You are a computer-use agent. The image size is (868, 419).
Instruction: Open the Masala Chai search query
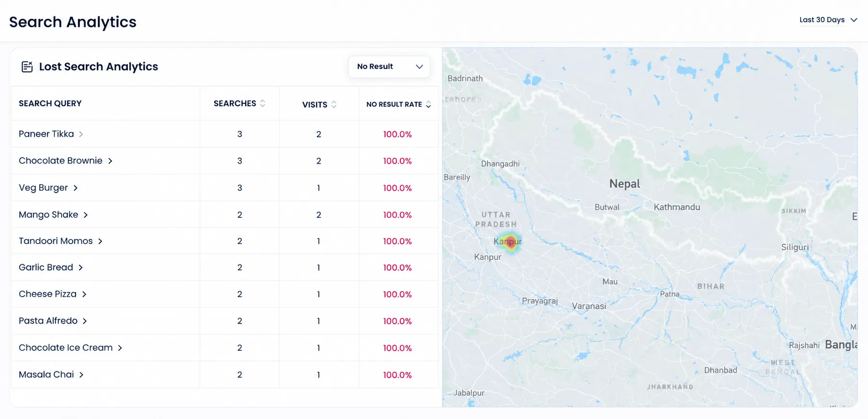click(x=46, y=374)
